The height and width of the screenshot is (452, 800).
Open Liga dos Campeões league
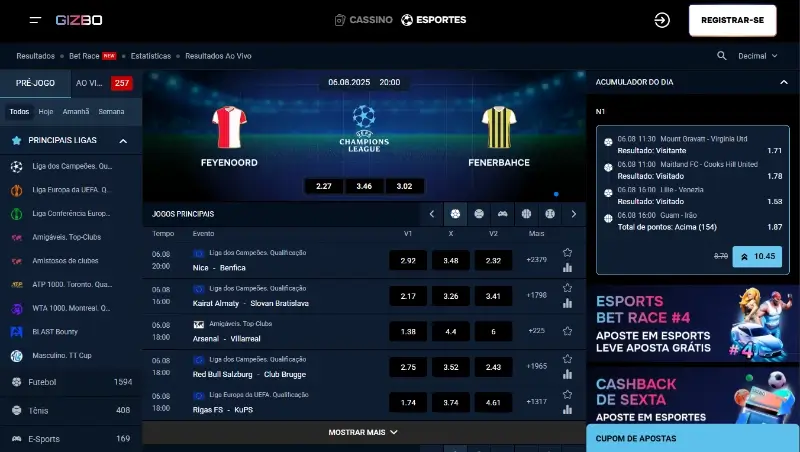click(x=71, y=166)
